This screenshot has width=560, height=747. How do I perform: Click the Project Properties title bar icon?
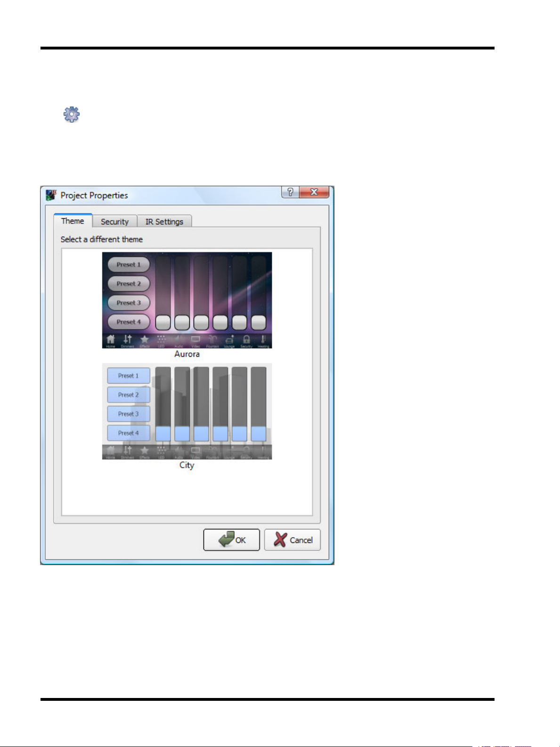51,195
